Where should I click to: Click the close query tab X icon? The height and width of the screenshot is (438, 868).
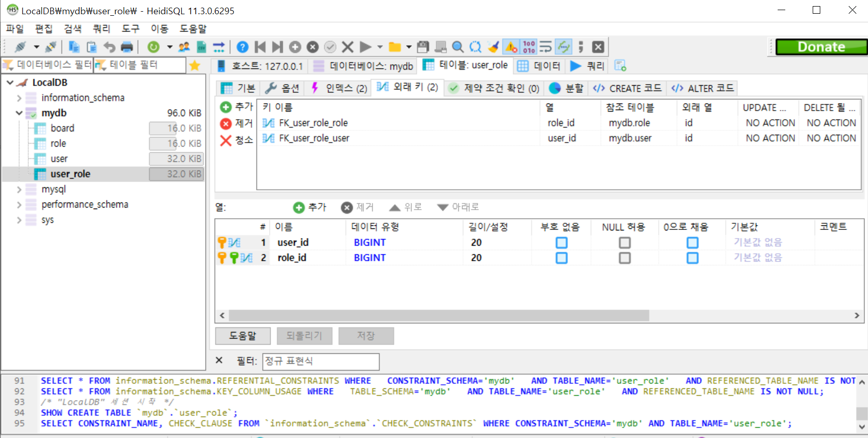(598, 47)
